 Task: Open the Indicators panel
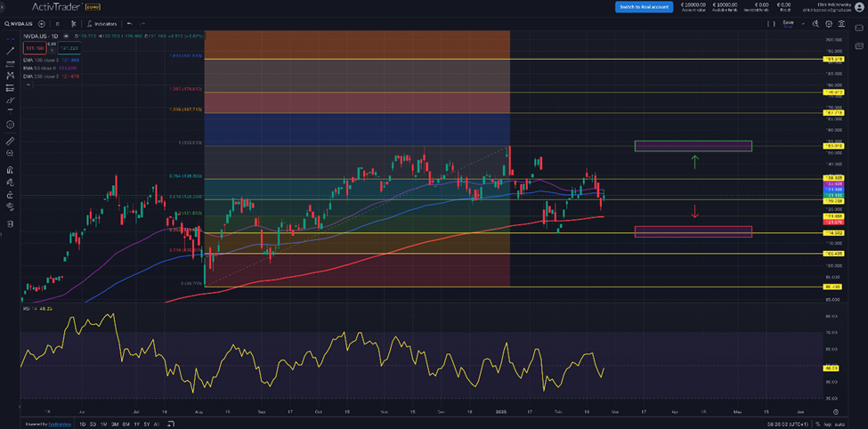103,23
